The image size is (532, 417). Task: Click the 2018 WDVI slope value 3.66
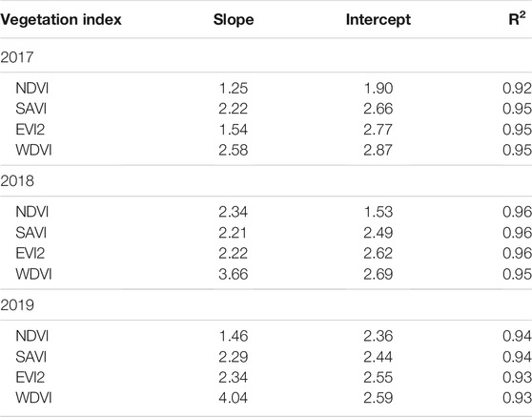click(233, 274)
